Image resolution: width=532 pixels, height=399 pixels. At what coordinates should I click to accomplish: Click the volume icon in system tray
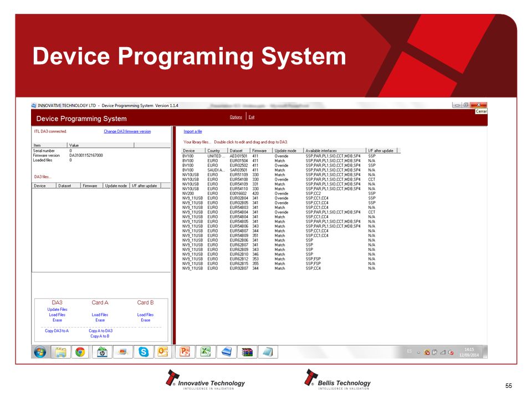pos(451,352)
